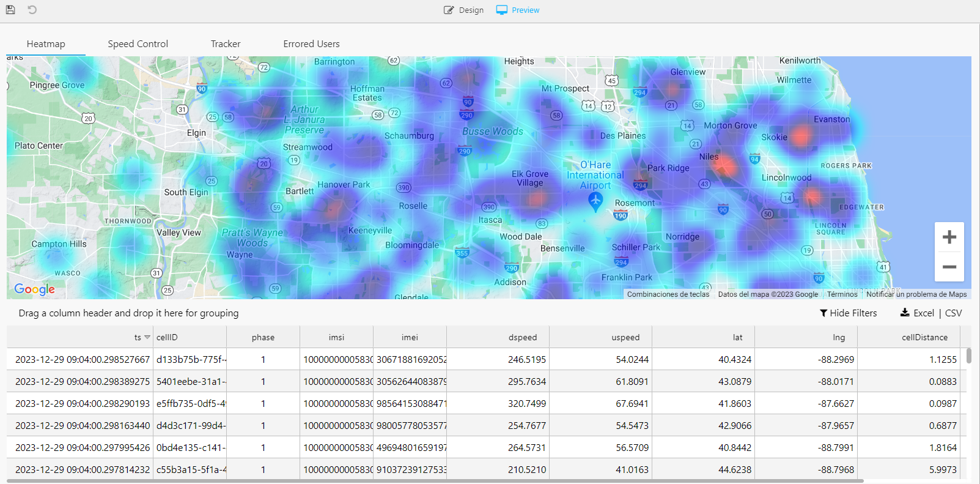Sort by the dspeed column header
The width and height of the screenshot is (980, 484).
[x=523, y=337]
